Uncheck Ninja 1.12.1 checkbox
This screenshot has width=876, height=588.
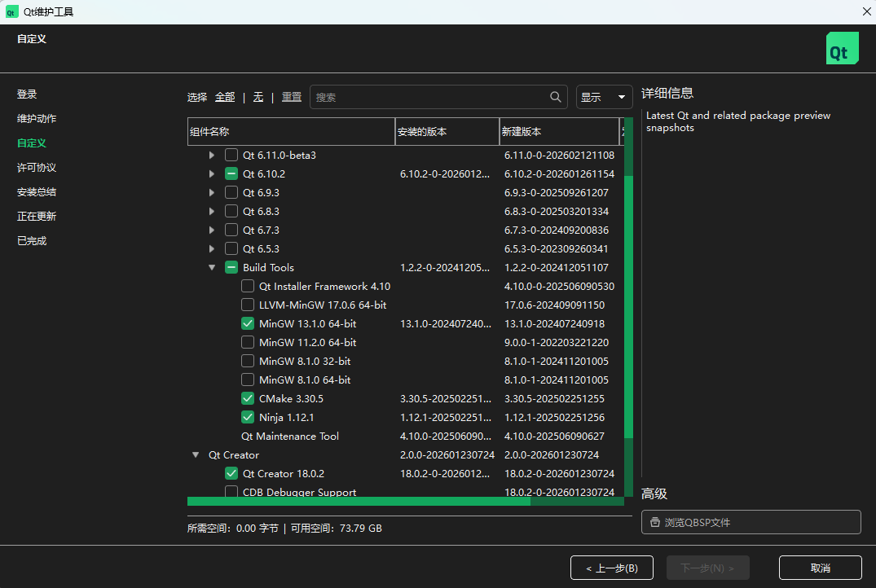click(x=248, y=417)
